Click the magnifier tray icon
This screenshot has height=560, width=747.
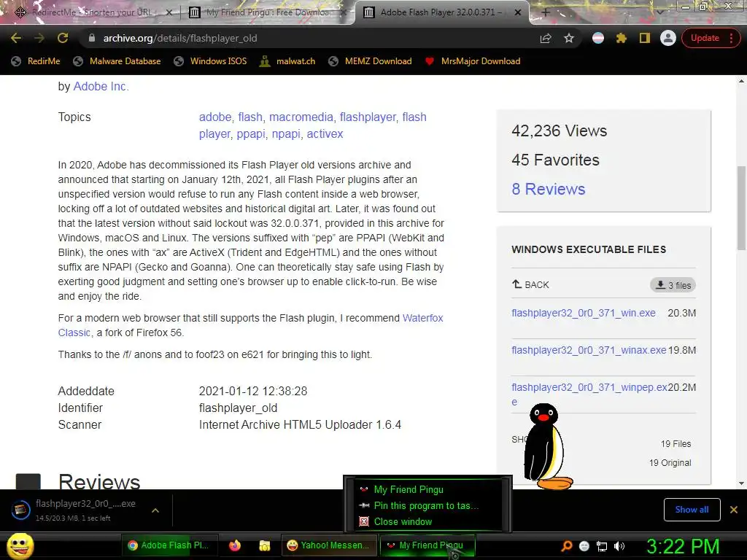[x=566, y=545]
